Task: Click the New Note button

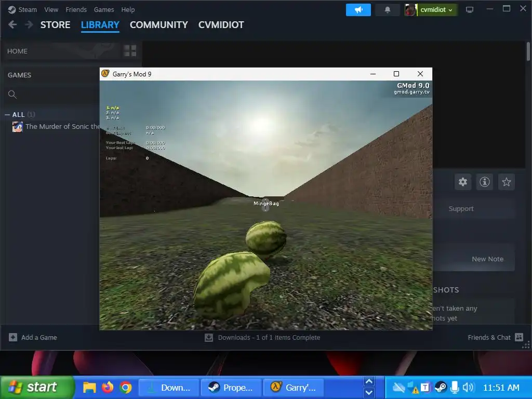Action: (487, 259)
